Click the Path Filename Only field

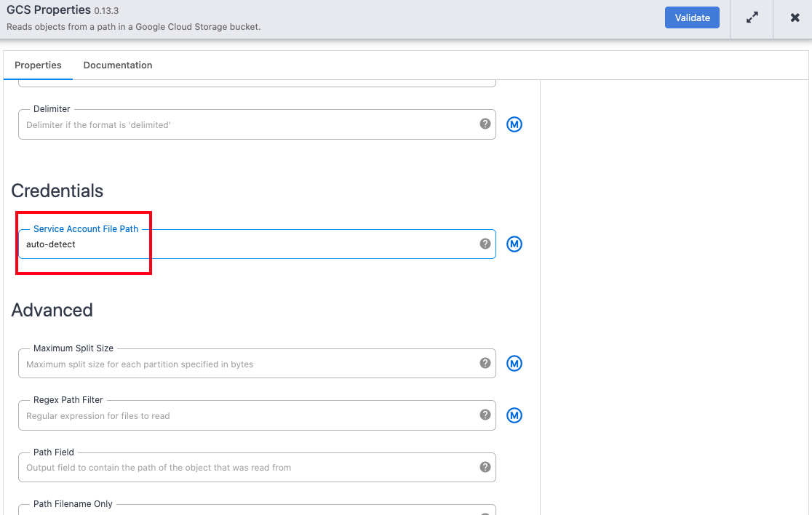[247, 511]
